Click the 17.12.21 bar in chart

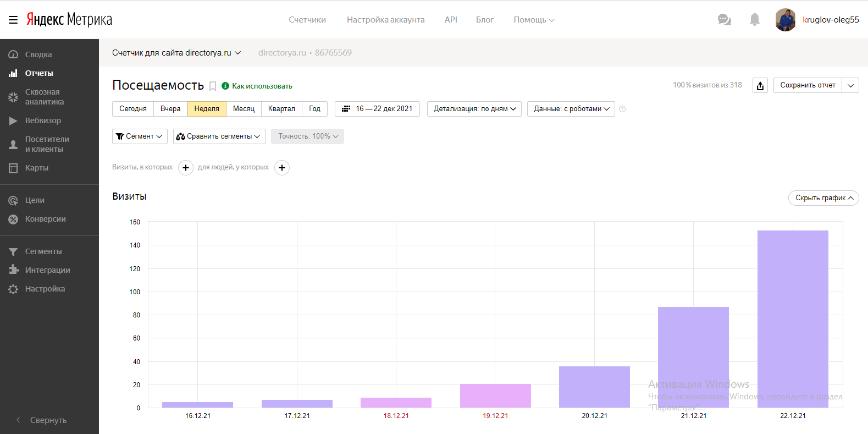[297, 404]
